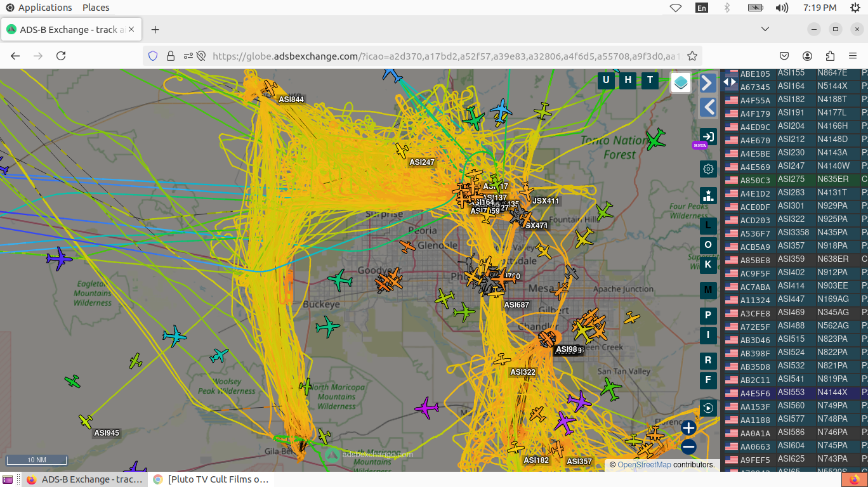Click the green plane over Tonto Forest
The height and width of the screenshot is (487, 868).
pyautogui.click(x=655, y=140)
